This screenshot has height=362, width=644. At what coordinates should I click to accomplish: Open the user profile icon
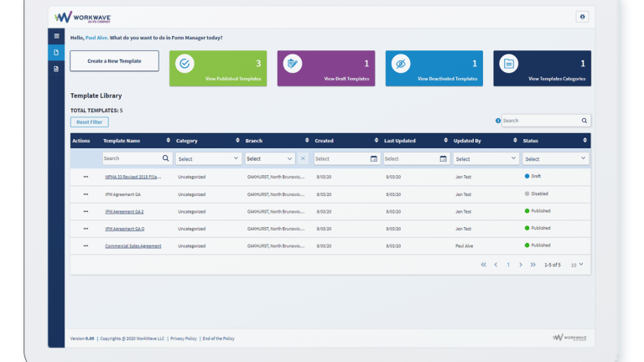point(582,17)
